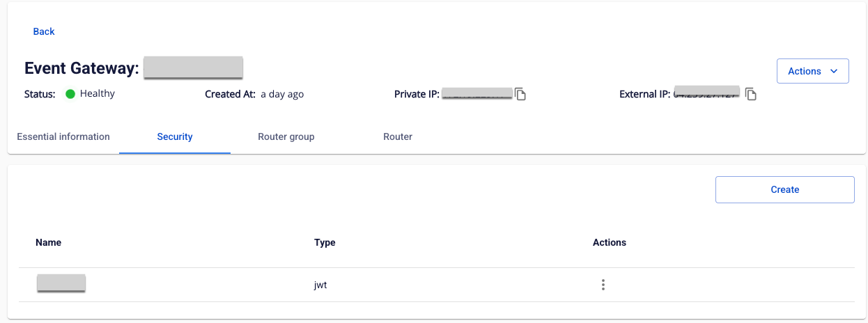Click the Type column header
Image resolution: width=868 pixels, height=323 pixels.
click(x=325, y=242)
